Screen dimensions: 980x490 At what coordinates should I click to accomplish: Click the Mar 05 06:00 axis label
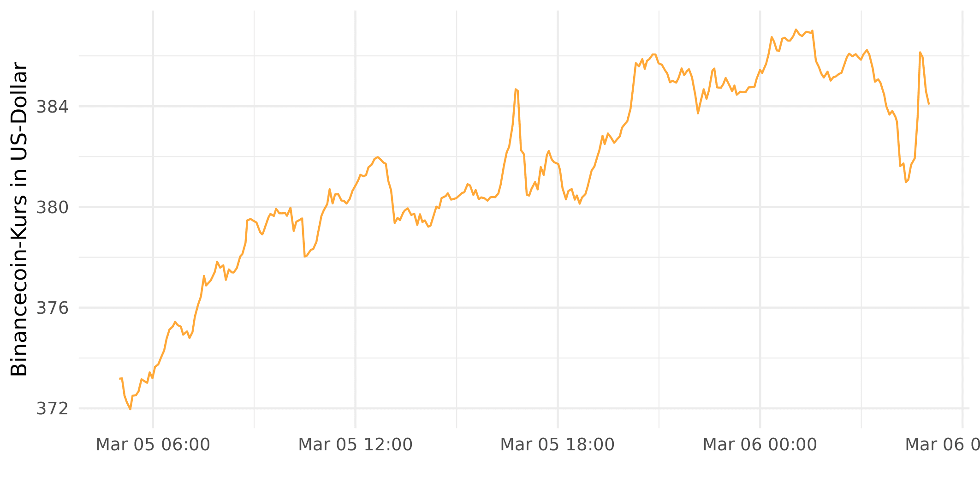tap(153, 445)
